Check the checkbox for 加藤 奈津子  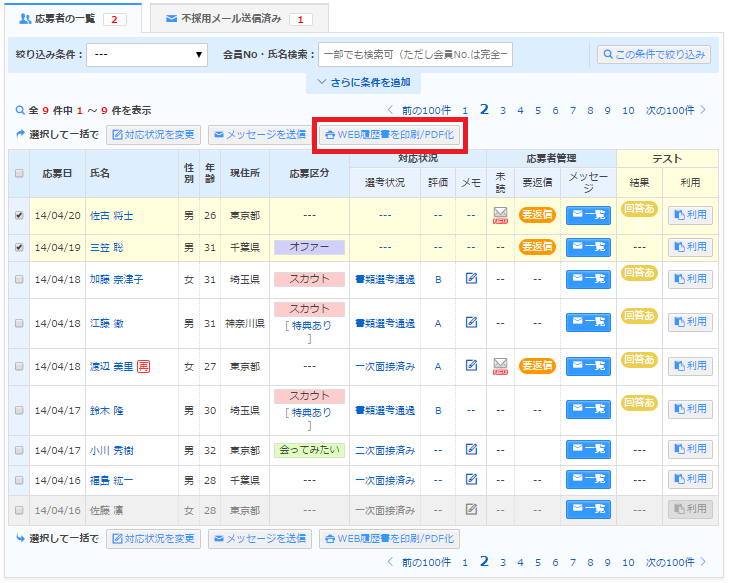tap(19, 279)
